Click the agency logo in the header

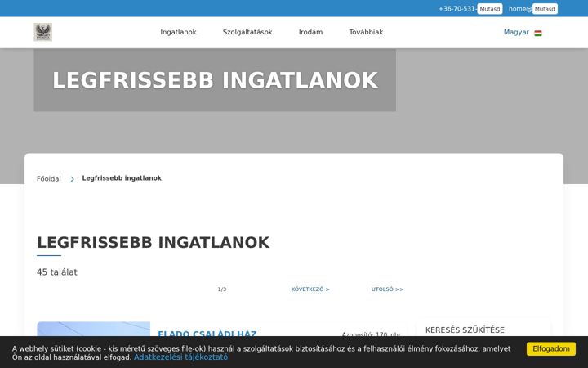click(42, 32)
